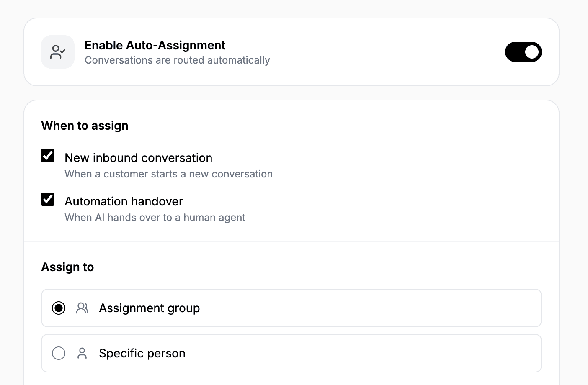The height and width of the screenshot is (385, 588).
Task: Click the "Automation handover" label text
Action: coord(124,201)
